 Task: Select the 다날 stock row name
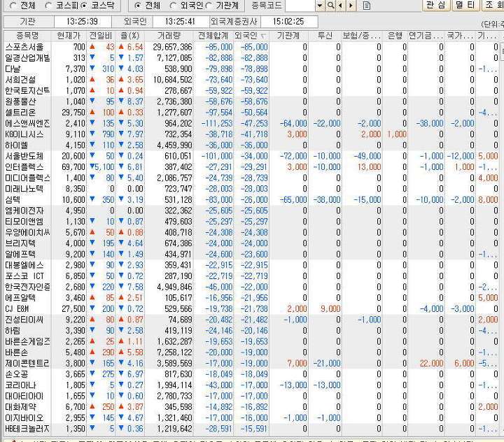point(13,69)
